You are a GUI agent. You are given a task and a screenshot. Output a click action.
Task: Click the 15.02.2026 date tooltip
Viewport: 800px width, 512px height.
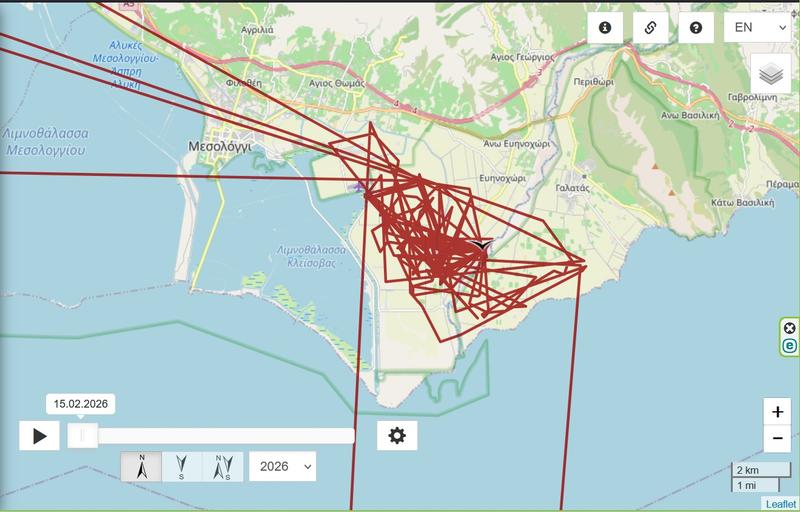(81, 404)
